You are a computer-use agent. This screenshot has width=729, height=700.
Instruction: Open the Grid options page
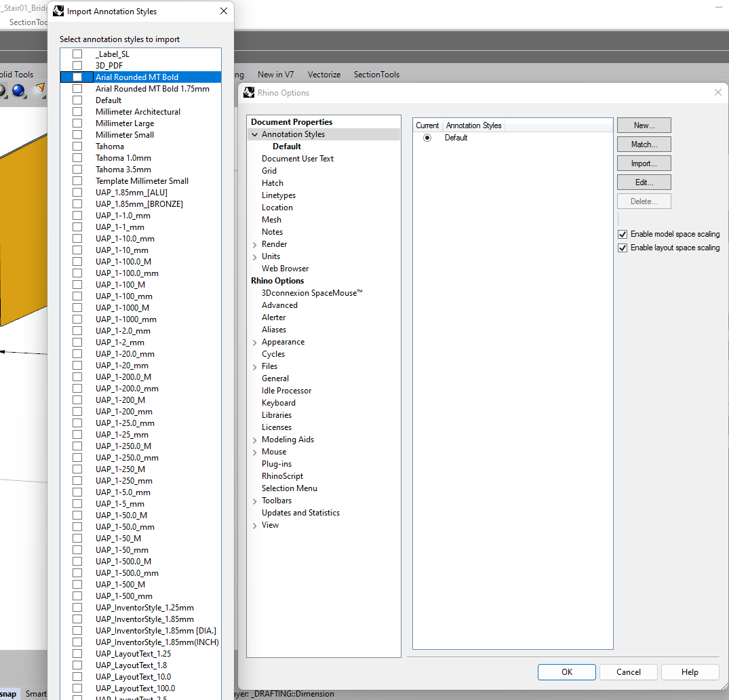(269, 171)
